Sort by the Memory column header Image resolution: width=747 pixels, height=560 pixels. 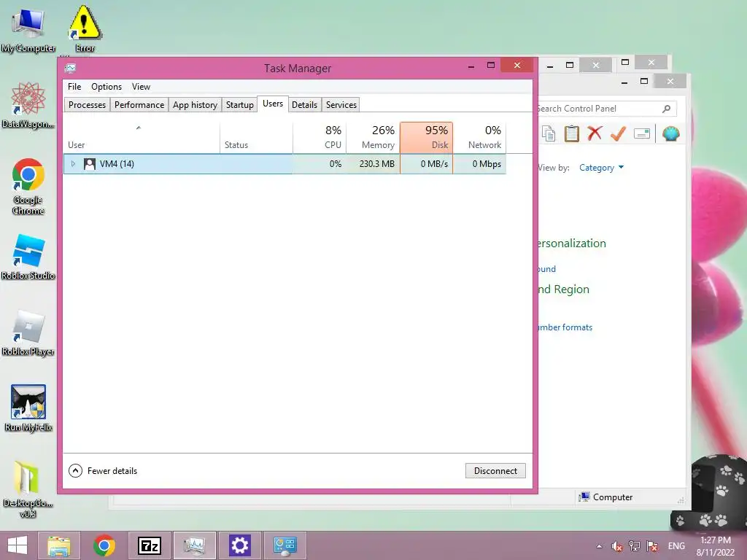[x=373, y=138]
